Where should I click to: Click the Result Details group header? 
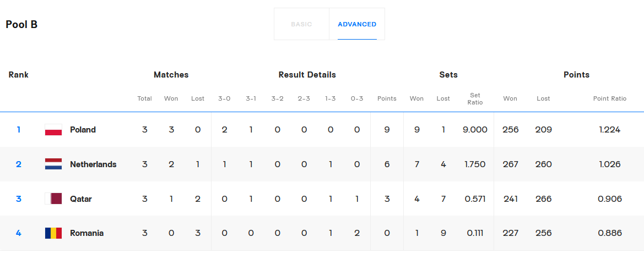click(x=307, y=75)
